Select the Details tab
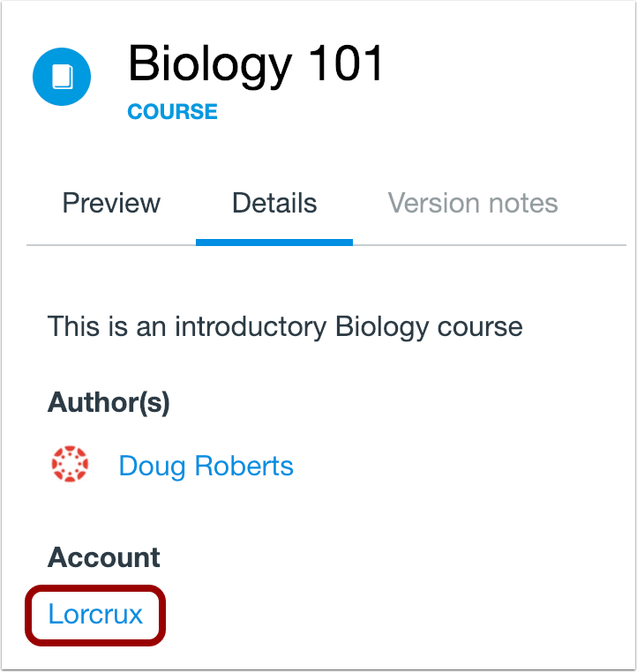637x672 pixels. tap(274, 204)
